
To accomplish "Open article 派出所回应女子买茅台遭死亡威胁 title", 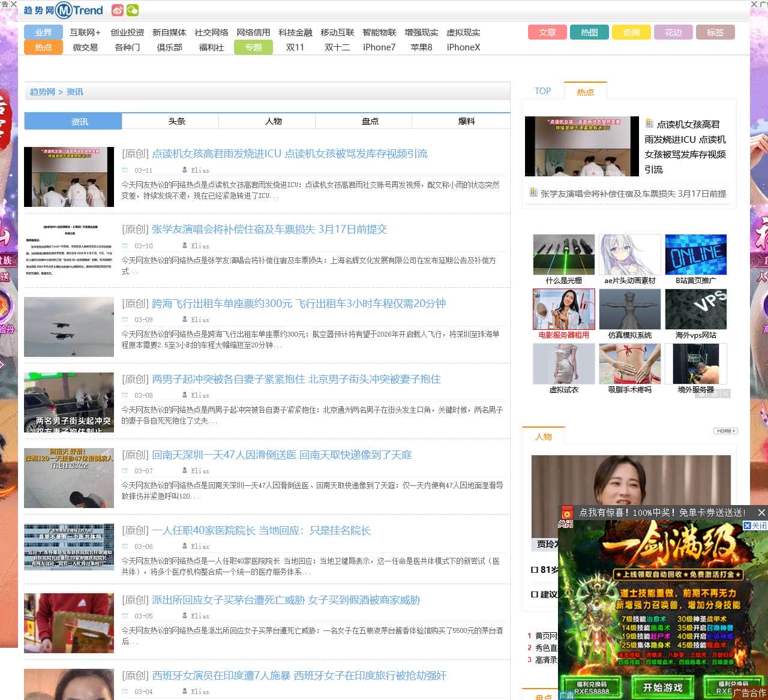I will tap(286, 600).
